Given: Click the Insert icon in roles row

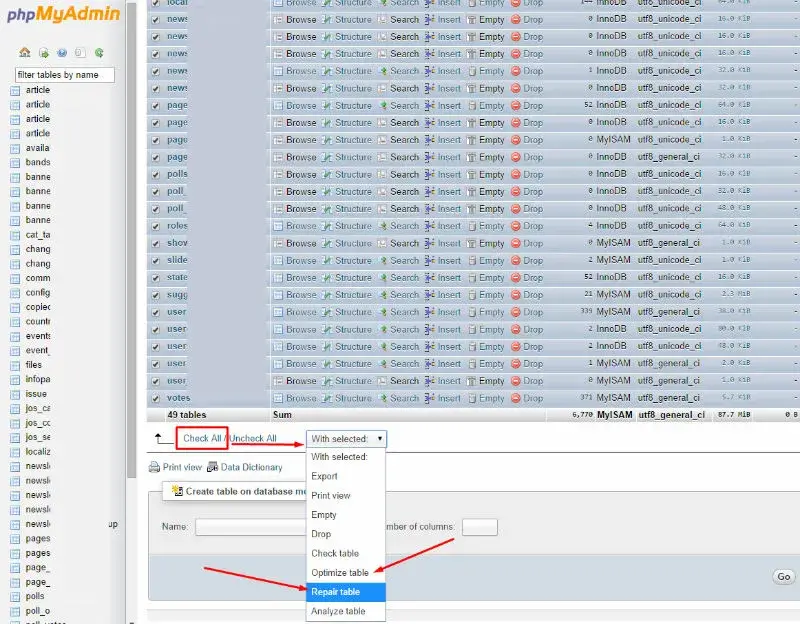Looking at the screenshot, I should click(430, 226).
